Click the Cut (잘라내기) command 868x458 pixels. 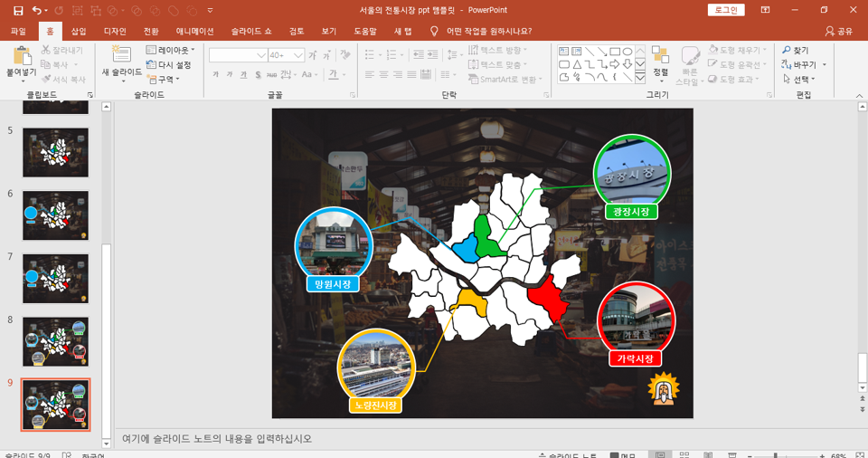(x=62, y=50)
